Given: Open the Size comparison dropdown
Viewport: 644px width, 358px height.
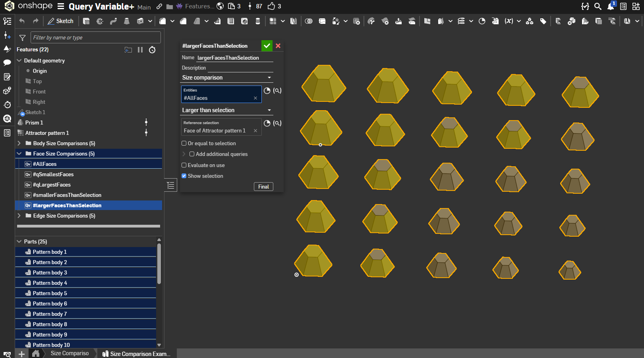Looking at the screenshot, I should 226,78.
